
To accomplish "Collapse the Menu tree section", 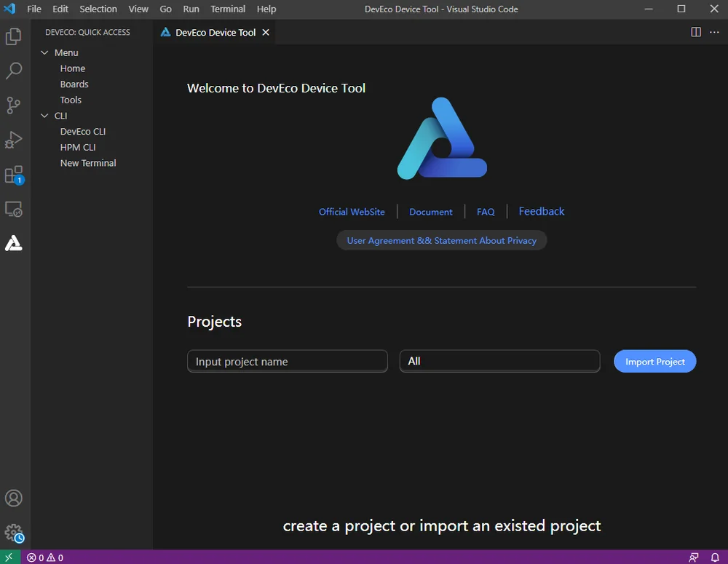I will (x=44, y=53).
